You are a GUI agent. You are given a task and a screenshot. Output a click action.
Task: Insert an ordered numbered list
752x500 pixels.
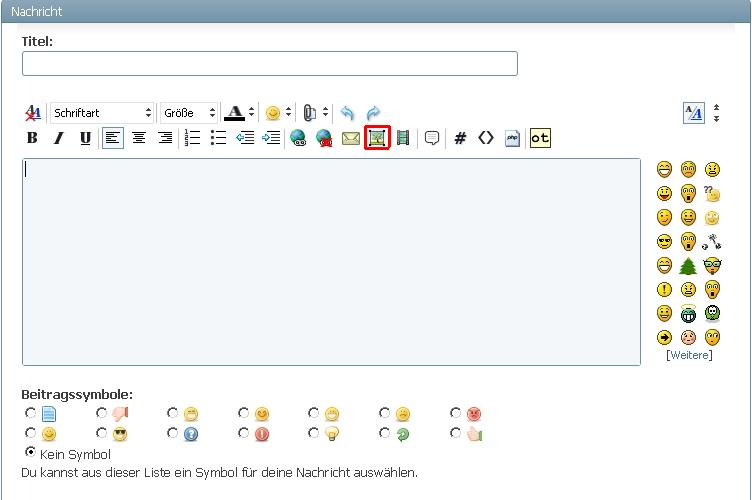tap(193, 138)
